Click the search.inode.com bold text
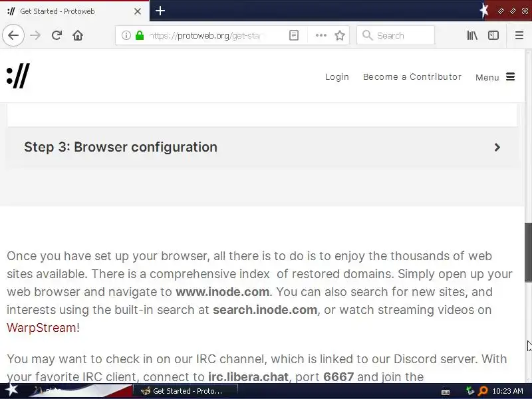This screenshot has width=532, height=399. pos(265,310)
